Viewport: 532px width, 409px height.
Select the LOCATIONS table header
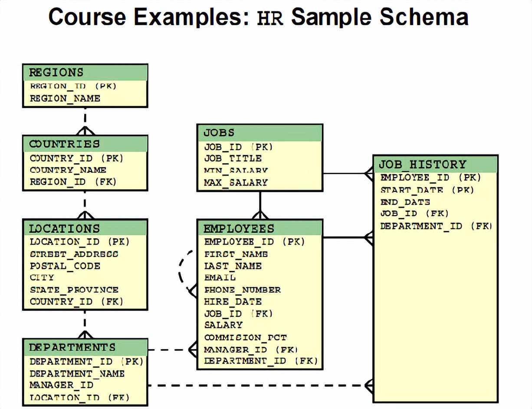64,228
